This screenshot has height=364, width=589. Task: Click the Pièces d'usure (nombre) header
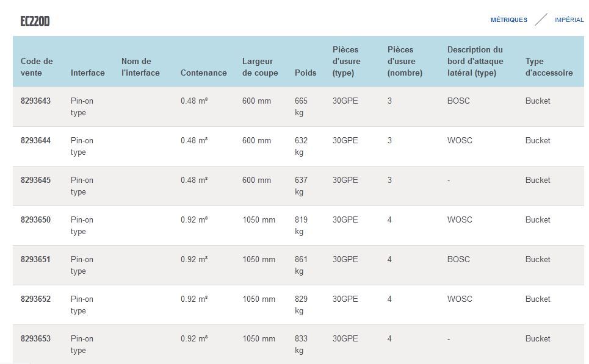pyautogui.click(x=405, y=61)
